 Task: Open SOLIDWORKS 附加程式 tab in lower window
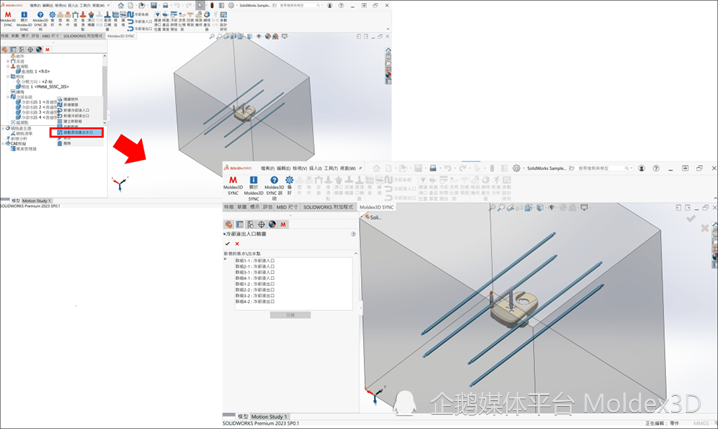(x=328, y=207)
